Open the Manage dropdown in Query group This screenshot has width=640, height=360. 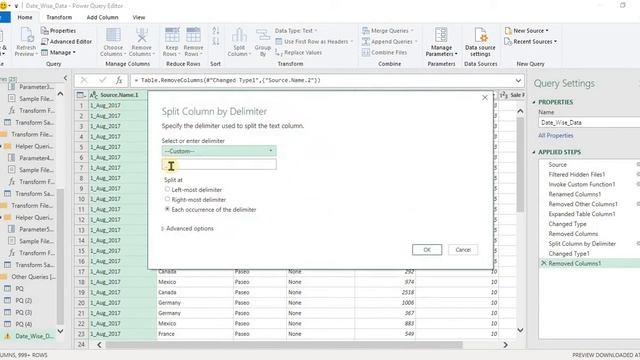point(58,53)
